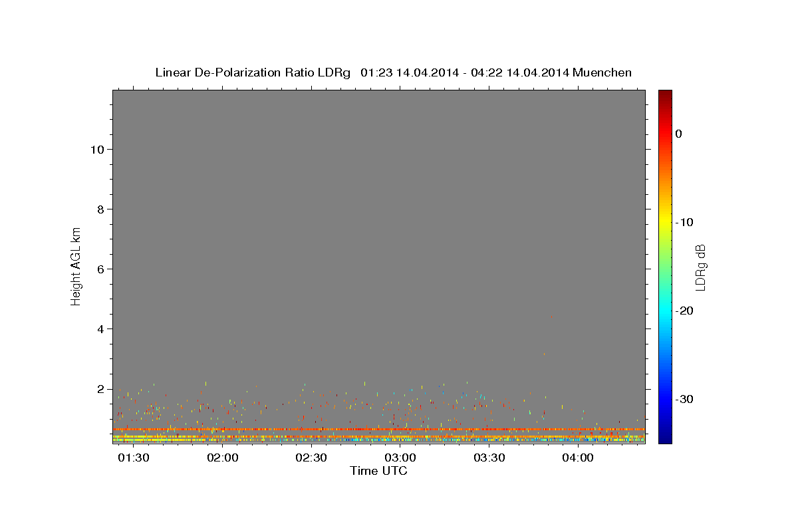Viewport: 798px width, 532px height.
Task: Select the 02:00 time tick label
Action: pos(222,458)
